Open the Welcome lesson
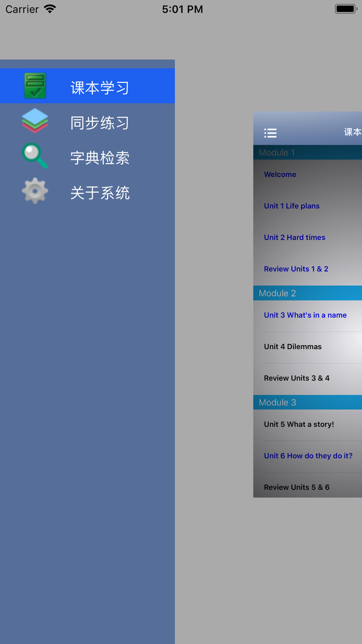Screen dimensions: 362x644 (308, 175)
